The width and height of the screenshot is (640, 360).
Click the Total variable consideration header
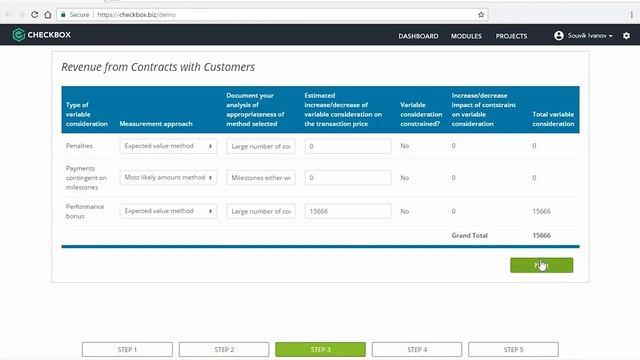pyautogui.click(x=553, y=119)
